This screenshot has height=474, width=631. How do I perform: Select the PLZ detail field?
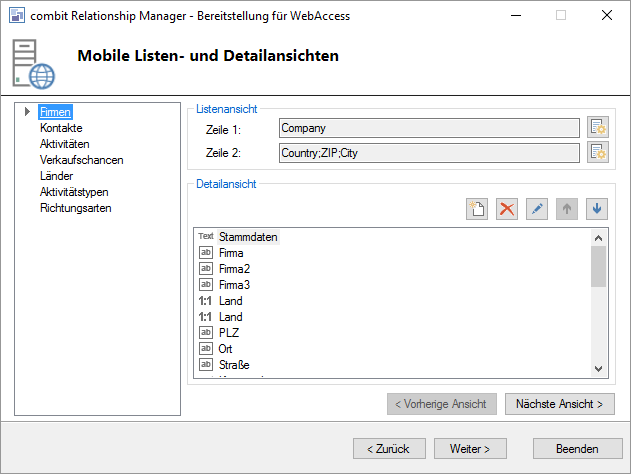pos(229,333)
